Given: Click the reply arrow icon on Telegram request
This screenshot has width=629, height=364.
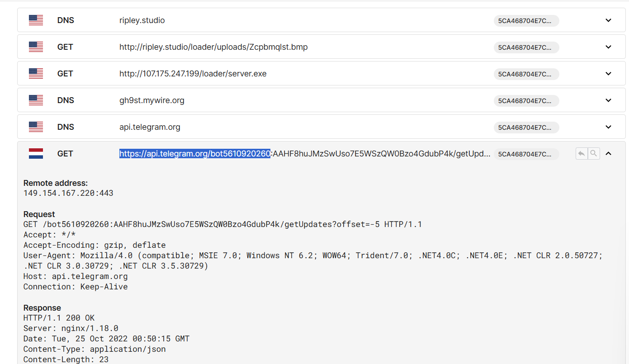Looking at the screenshot, I should point(582,154).
